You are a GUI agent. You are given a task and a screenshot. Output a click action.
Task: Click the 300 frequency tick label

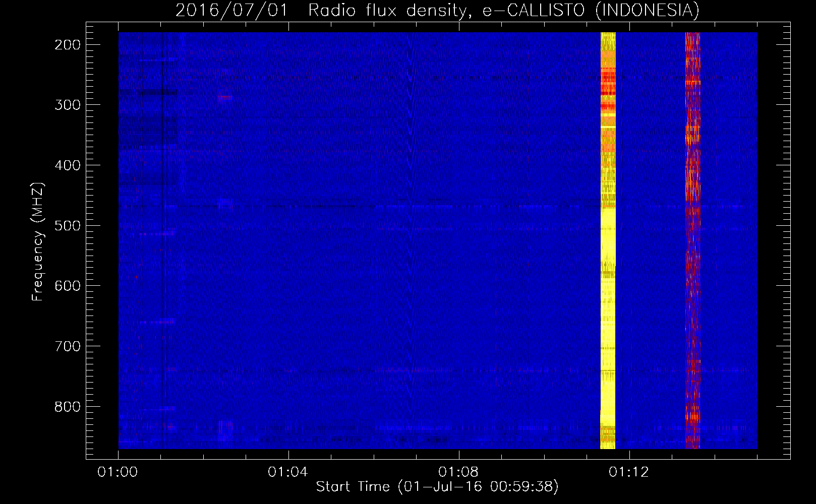[68, 105]
